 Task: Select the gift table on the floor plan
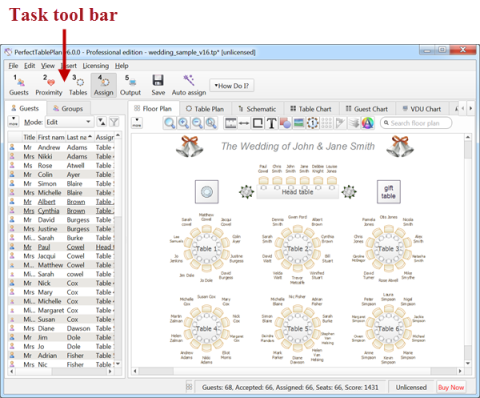[x=389, y=192]
